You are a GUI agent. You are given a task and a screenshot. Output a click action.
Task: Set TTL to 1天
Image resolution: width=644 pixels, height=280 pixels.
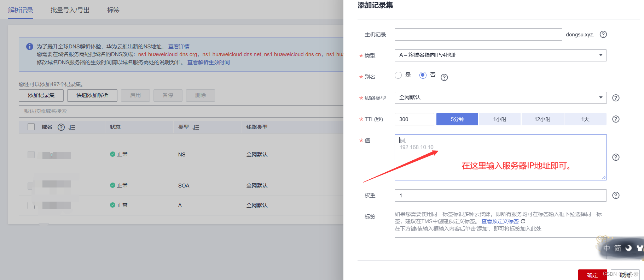(x=585, y=119)
